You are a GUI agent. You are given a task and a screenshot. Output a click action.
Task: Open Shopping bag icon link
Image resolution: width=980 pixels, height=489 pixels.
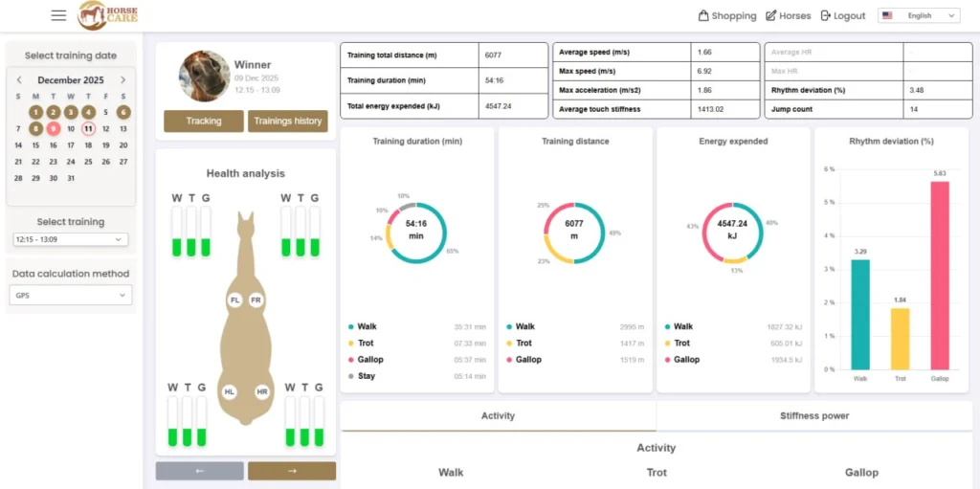tap(704, 16)
